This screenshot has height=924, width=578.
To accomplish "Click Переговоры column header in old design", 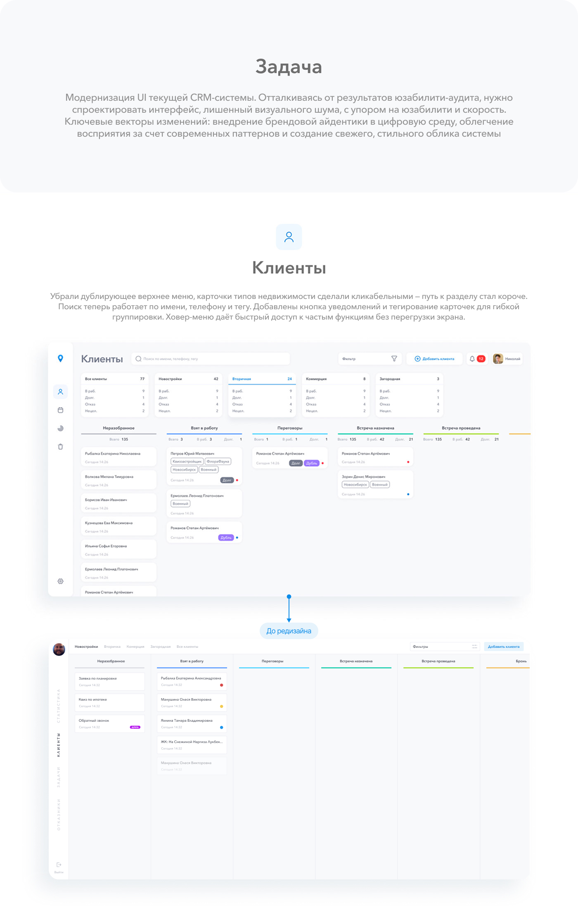I will 272,661.
